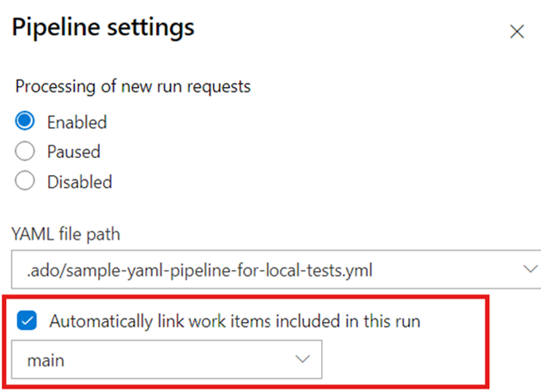Close the Pipeline settings panel
This screenshot has width=541, height=392.
point(517,32)
